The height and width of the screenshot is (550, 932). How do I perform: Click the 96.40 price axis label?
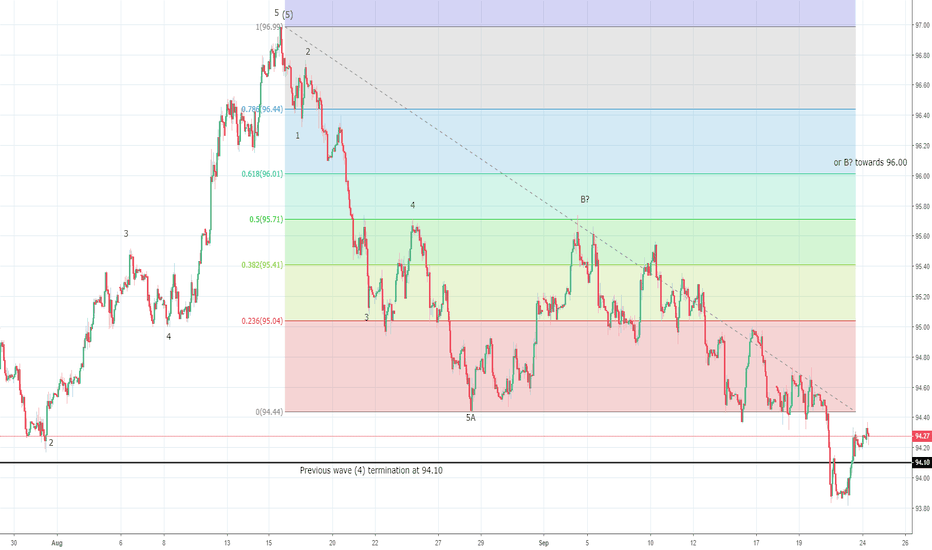922,115
